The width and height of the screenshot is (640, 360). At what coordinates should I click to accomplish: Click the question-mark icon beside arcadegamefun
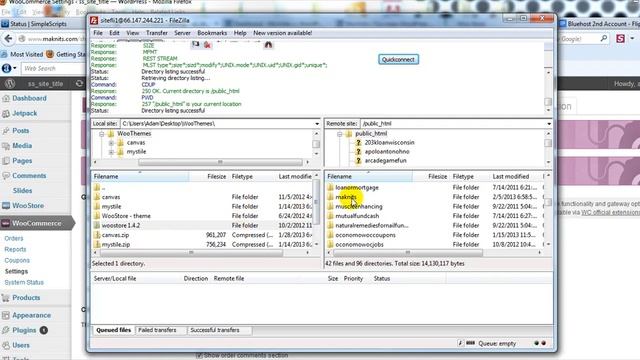coord(358,160)
